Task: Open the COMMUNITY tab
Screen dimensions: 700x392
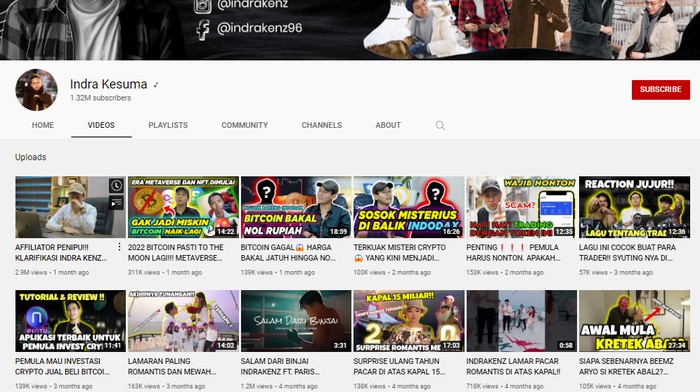Action: pyautogui.click(x=245, y=125)
